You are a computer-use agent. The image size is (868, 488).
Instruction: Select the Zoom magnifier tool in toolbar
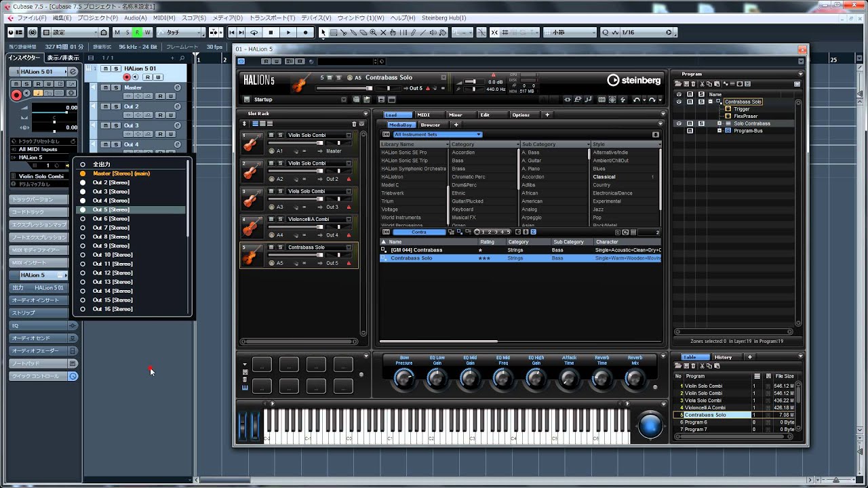372,32
